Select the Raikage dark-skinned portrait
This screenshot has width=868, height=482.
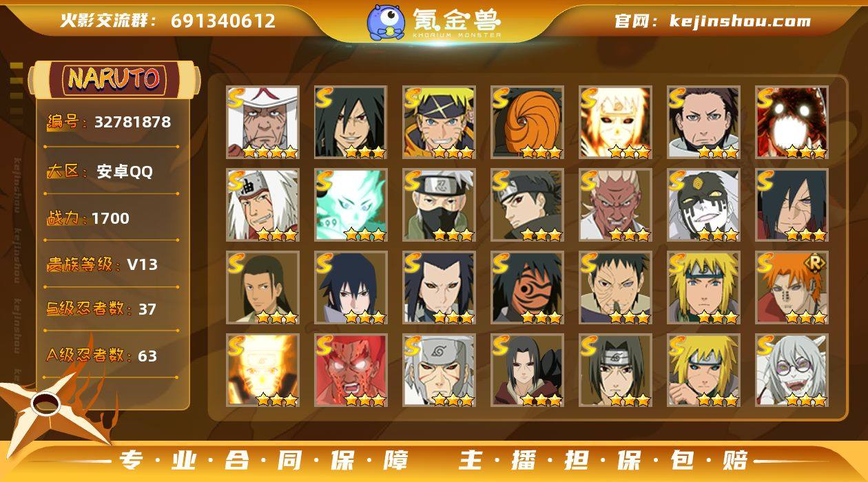click(615, 205)
